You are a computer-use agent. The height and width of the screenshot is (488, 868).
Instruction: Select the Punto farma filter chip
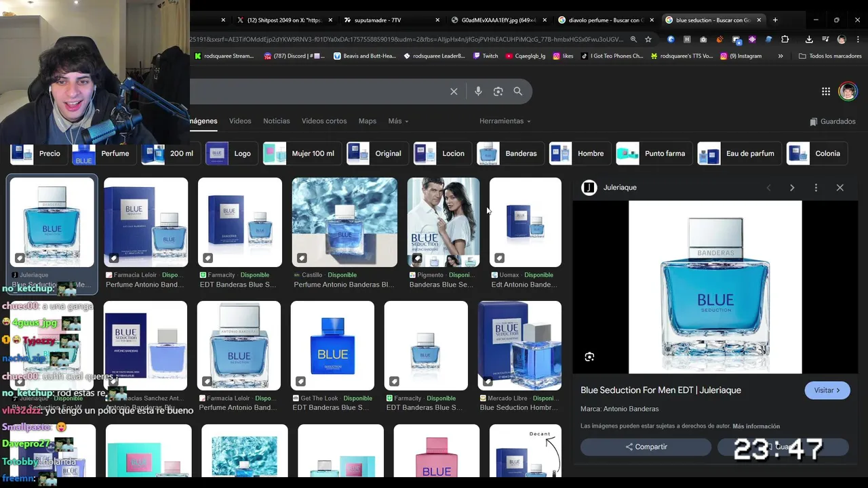(x=653, y=154)
